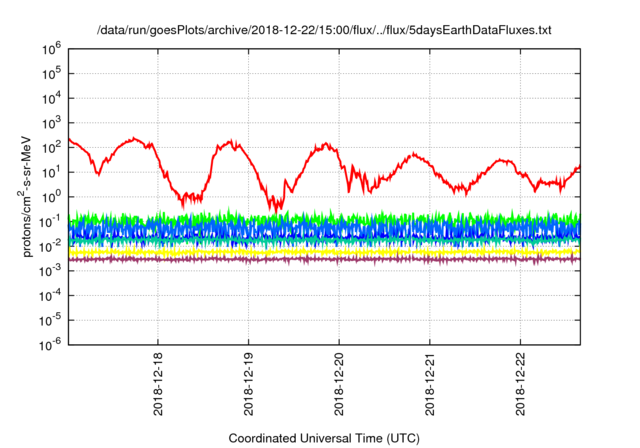The height and width of the screenshot is (448, 640).
Task: Click the date label 2018-12-20
Action: 339,384
